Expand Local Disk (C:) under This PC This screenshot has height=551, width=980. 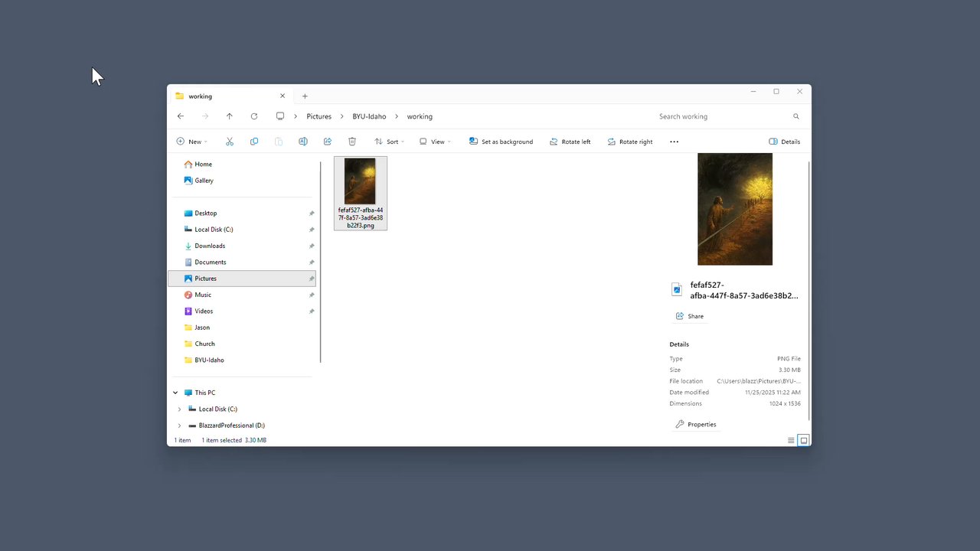click(180, 409)
